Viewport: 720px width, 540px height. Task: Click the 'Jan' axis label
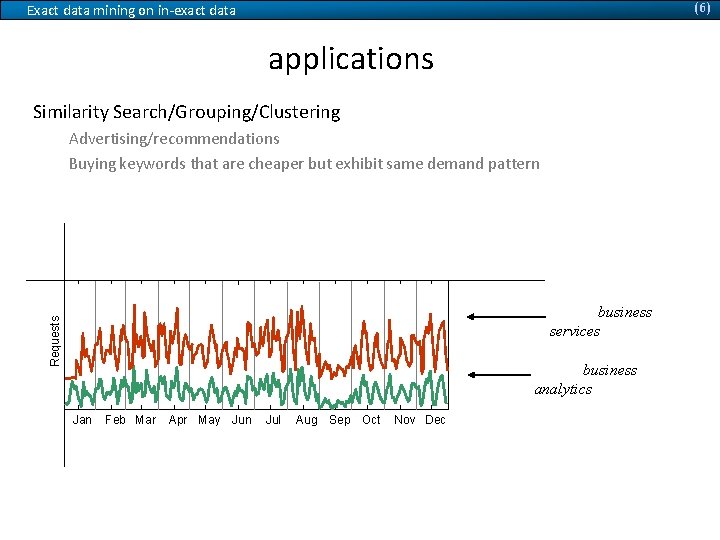click(82, 420)
